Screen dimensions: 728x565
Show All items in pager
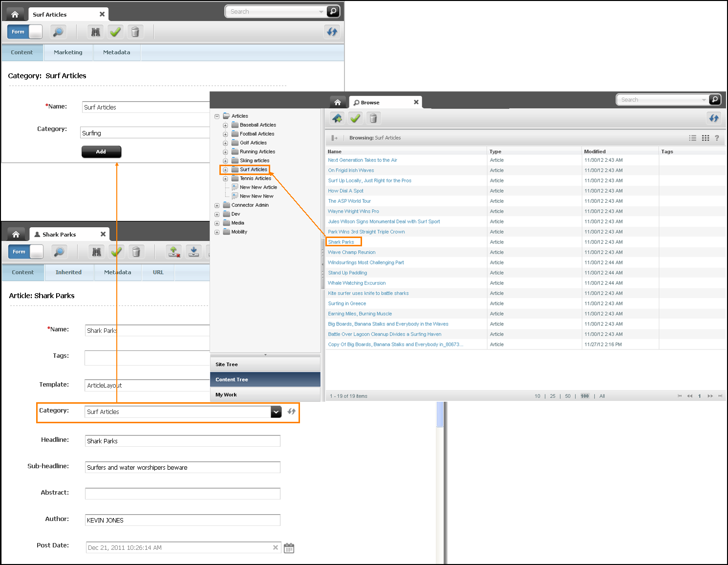(x=602, y=396)
